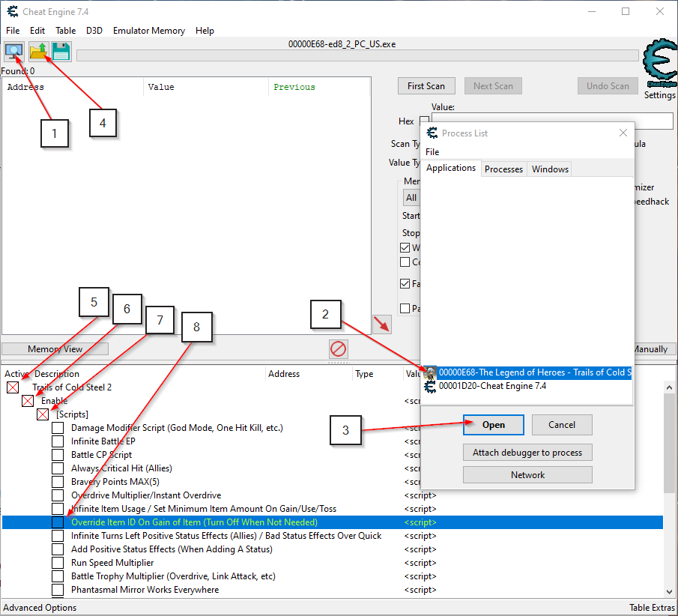The image size is (678, 616).
Task: Cancel the Process List dialog
Action: coord(562,425)
